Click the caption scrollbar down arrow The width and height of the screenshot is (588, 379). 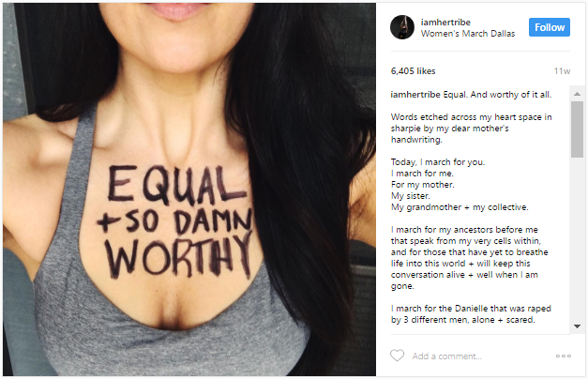[577, 326]
